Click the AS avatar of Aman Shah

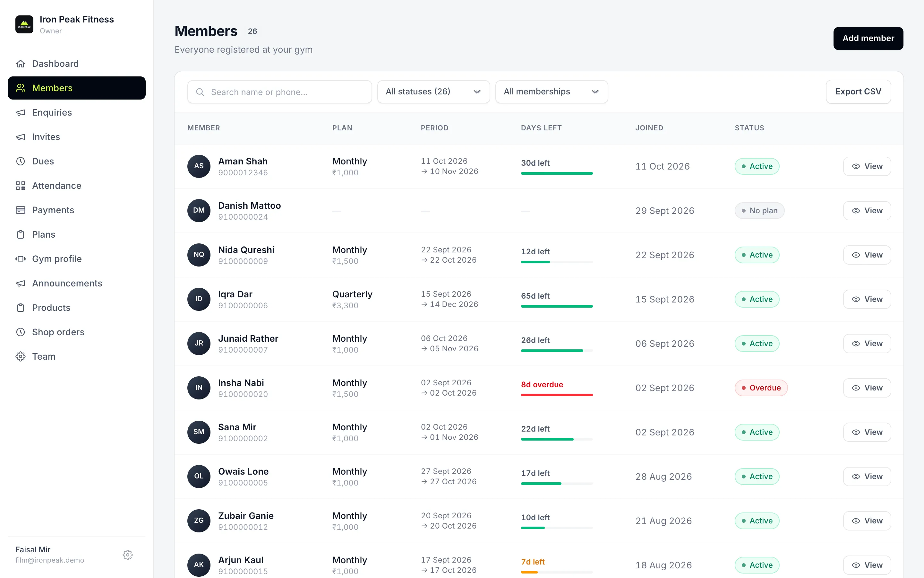tap(199, 166)
